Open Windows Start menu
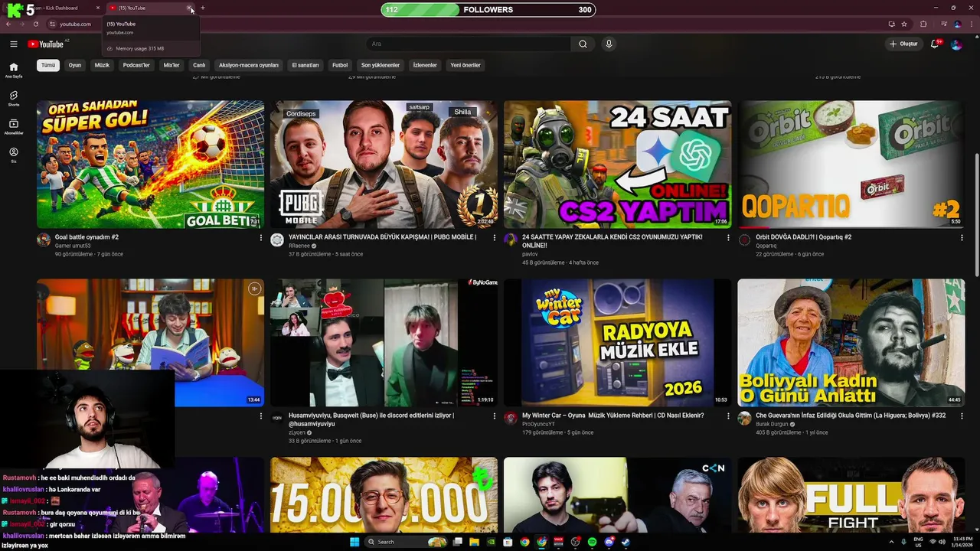980x551 pixels. click(x=354, y=542)
